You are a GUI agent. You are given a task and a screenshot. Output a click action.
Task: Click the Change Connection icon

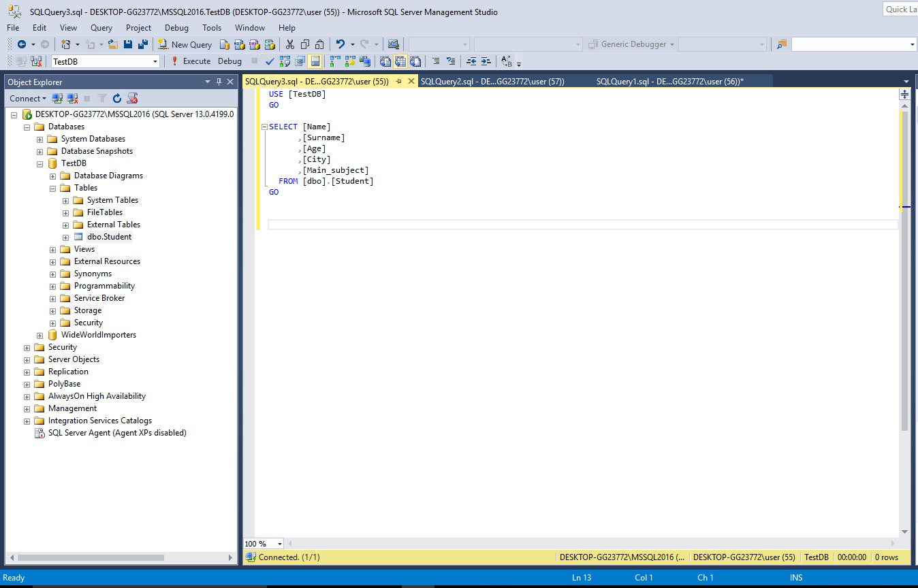[x=35, y=61]
